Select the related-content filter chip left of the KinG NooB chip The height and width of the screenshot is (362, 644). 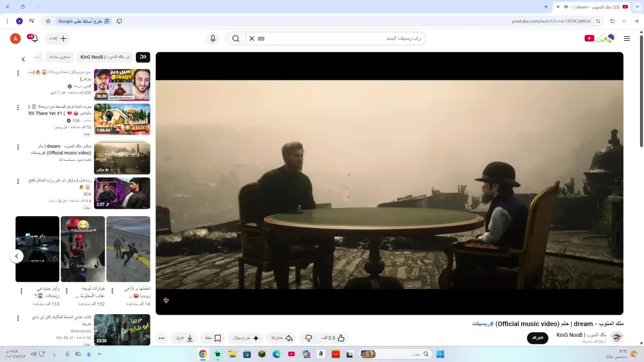(x=60, y=57)
